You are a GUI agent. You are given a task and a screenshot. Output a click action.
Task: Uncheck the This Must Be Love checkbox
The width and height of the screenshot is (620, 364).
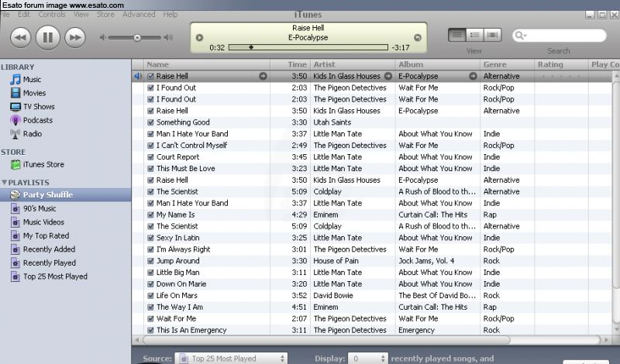(150, 169)
